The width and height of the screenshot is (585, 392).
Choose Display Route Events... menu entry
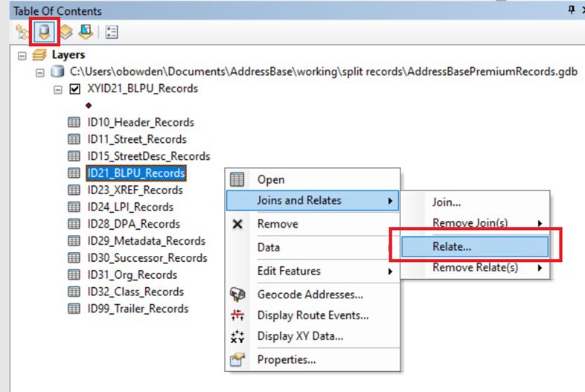[x=313, y=315]
